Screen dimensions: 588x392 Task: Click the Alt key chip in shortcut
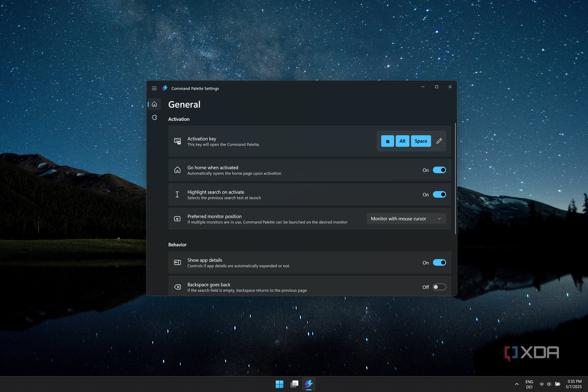coord(402,141)
